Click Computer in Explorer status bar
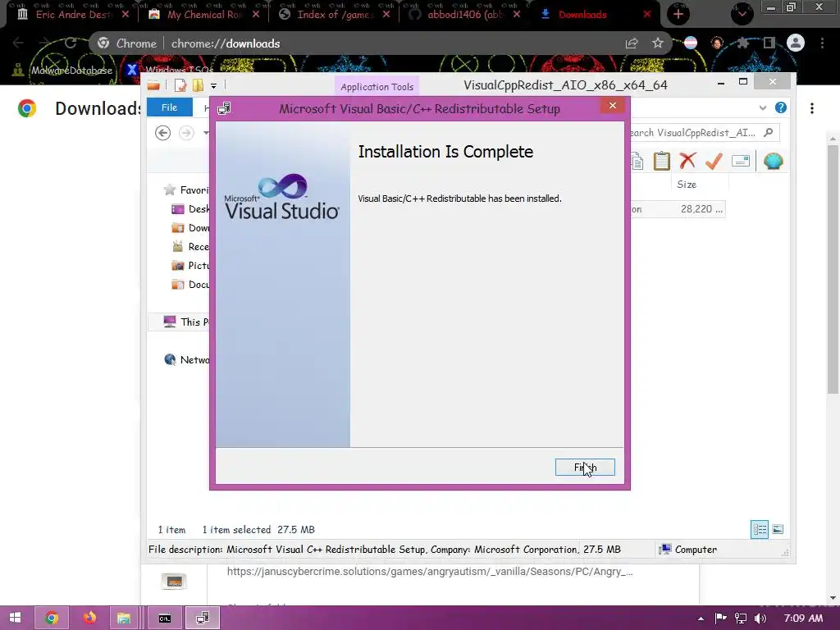 [x=688, y=549]
